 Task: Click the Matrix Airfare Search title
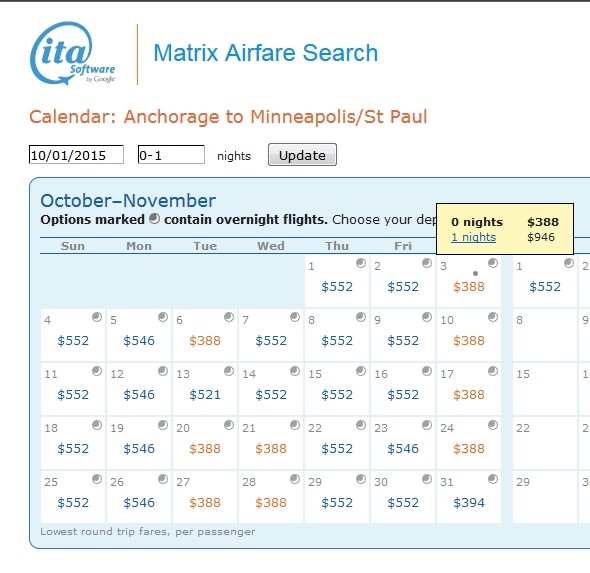click(266, 53)
